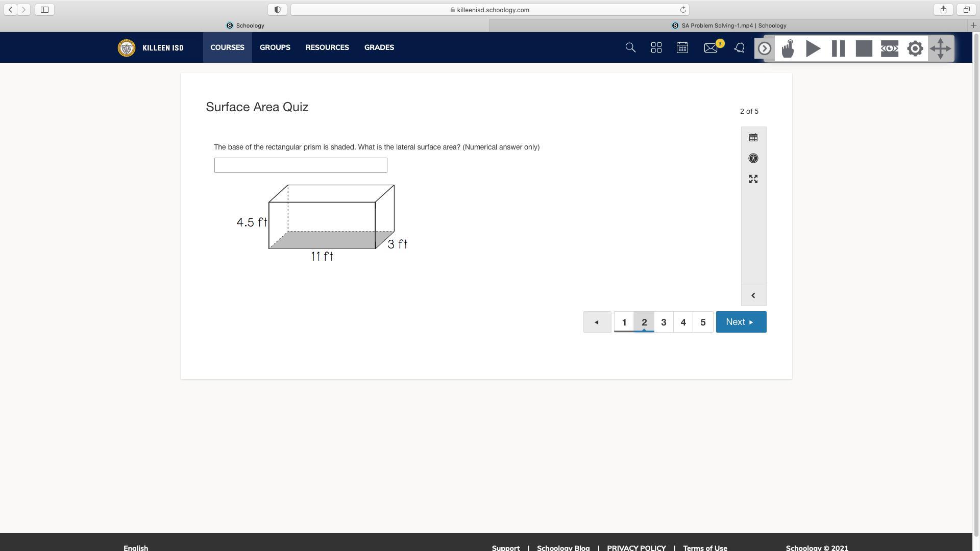980x551 pixels.
Task: Open notifications bell icon
Action: (x=739, y=48)
